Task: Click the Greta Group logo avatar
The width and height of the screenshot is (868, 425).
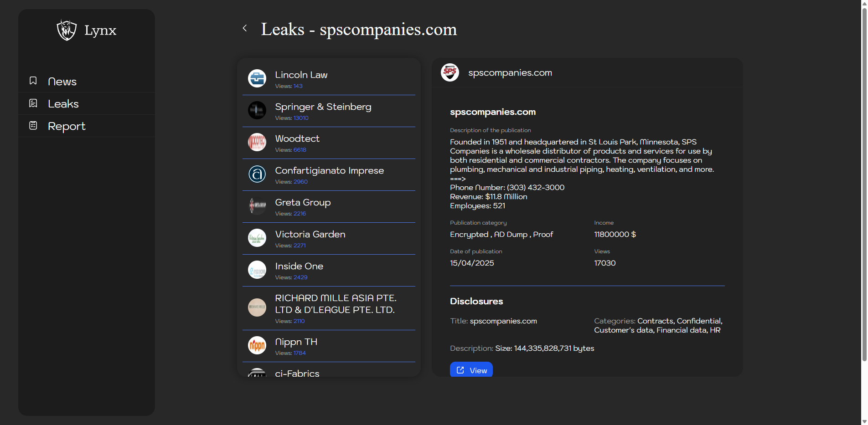Action: click(257, 206)
